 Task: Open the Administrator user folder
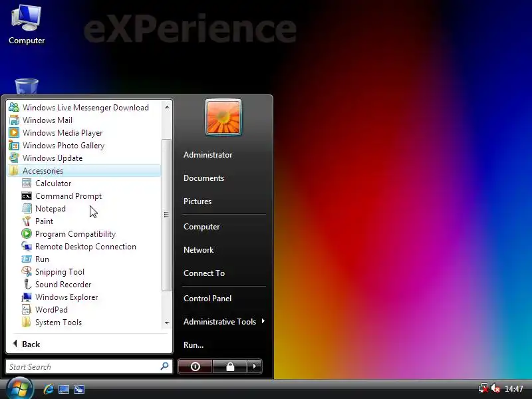207,155
